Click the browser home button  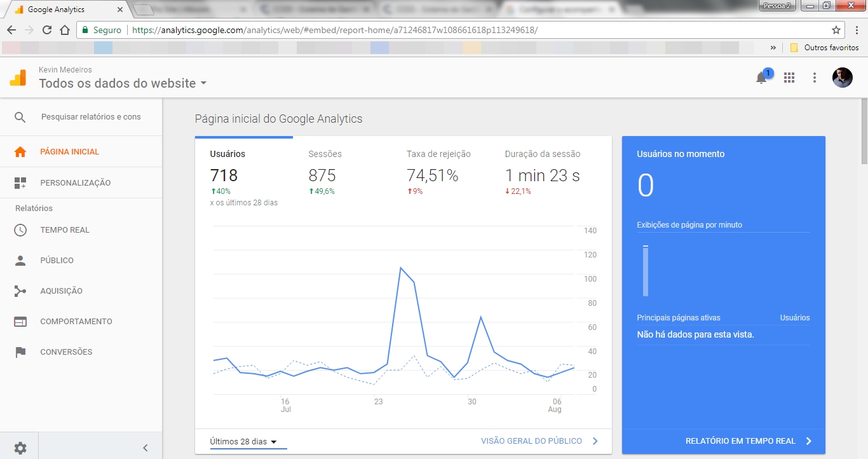pyautogui.click(x=64, y=30)
